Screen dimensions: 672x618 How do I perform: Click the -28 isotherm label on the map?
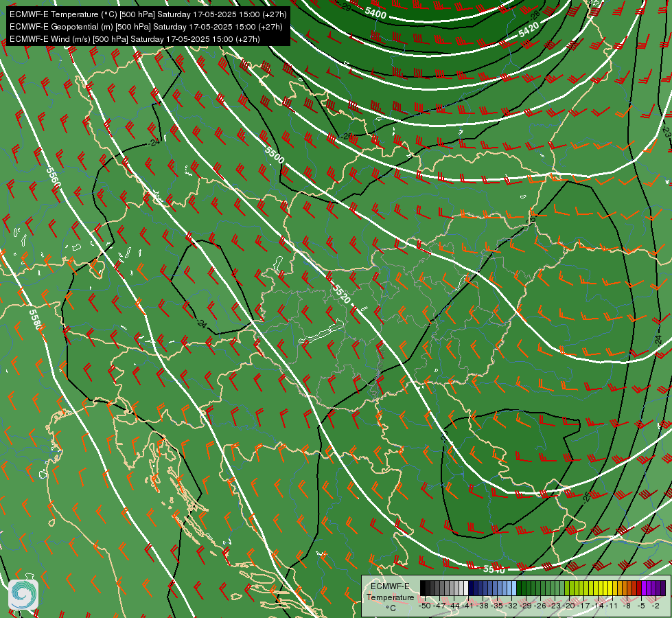tap(535, 15)
